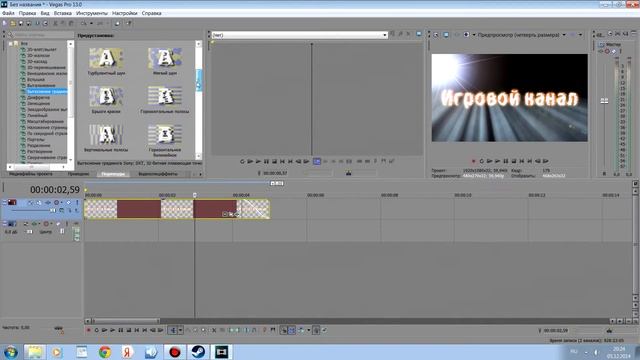The image size is (640, 360).
Task: Switch to Медиафайлы проекта tab
Action: (x=31, y=174)
